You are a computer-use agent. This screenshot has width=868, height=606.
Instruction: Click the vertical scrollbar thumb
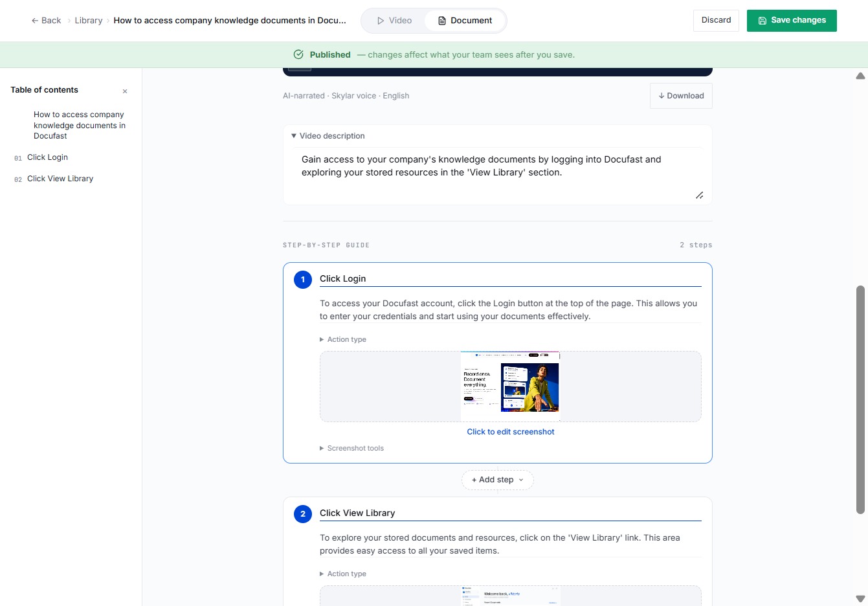pyautogui.click(x=860, y=399)
